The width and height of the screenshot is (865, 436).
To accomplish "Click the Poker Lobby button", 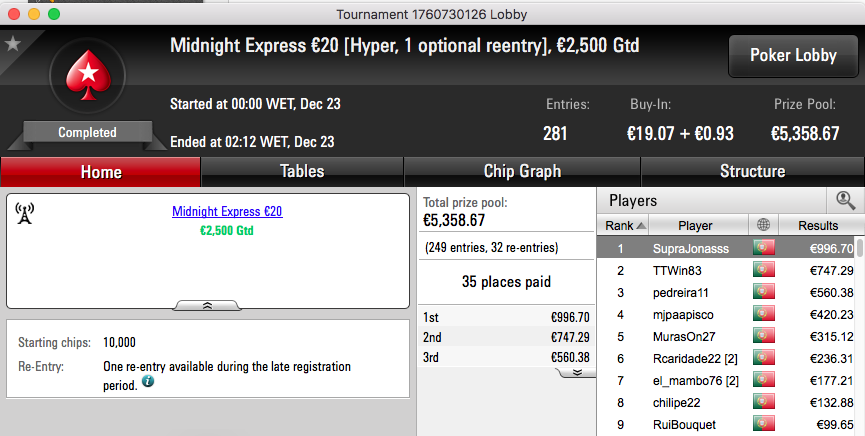I will [793, 56].
